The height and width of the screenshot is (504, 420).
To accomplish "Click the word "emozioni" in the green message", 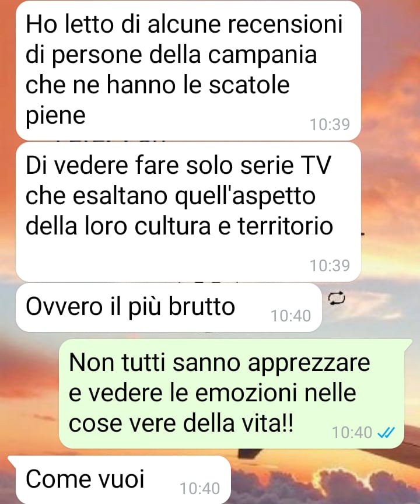I will pos(246,393).
